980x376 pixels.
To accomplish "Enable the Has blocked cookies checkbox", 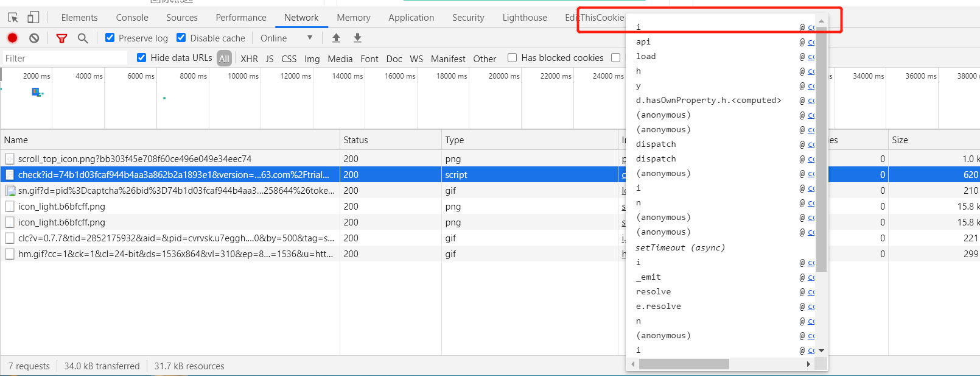I will pos(513,58).
